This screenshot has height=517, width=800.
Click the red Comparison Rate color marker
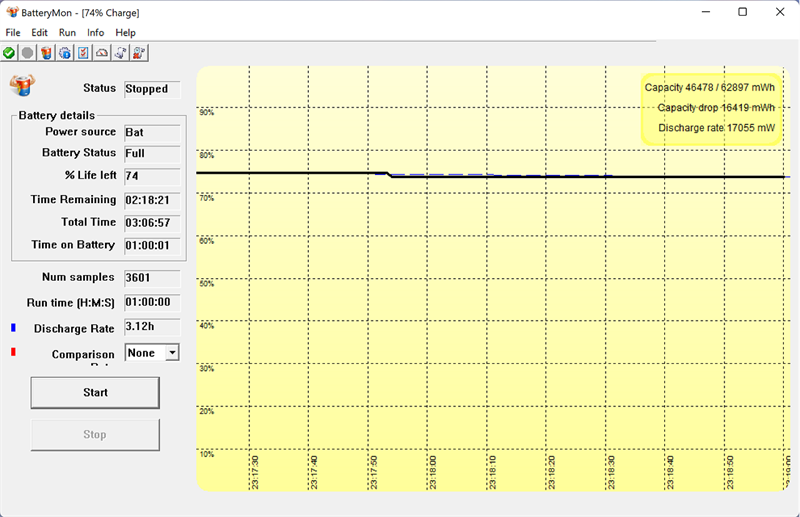(x=13, y=353)
